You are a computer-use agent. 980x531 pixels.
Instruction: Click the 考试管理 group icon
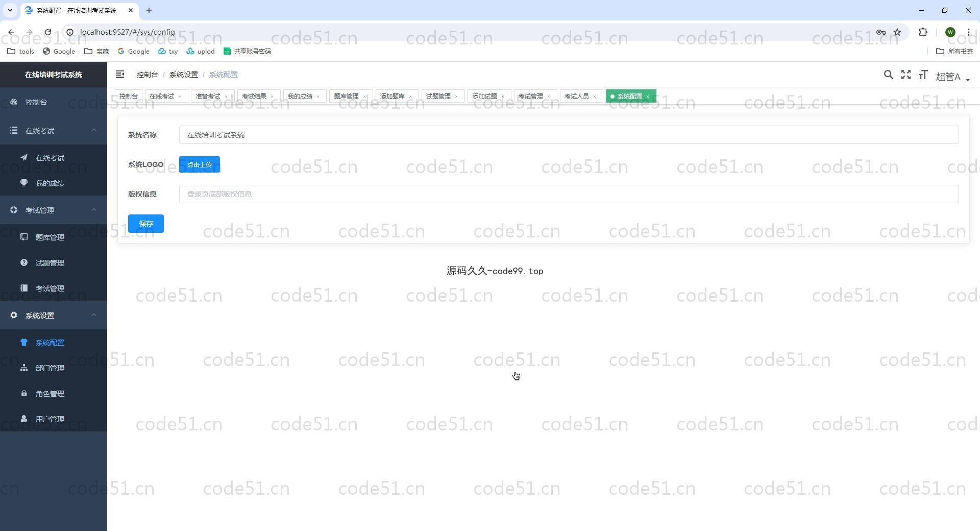pyautogui.click(x=14, y=210)
